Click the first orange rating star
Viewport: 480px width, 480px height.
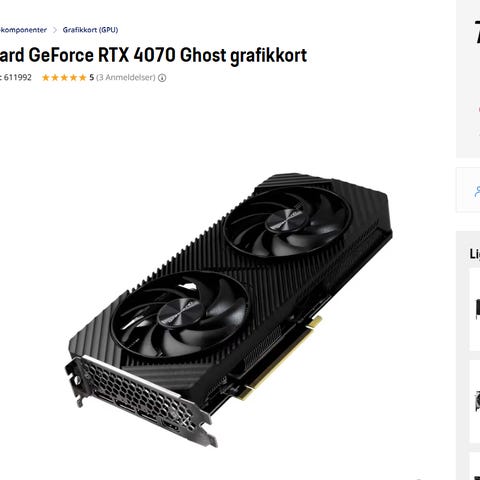coord(46,78)
